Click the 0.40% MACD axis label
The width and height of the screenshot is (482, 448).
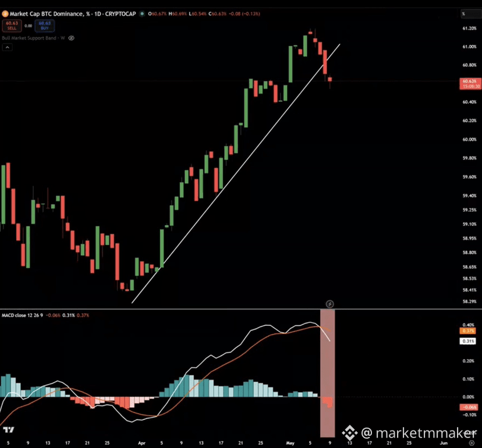click(468, 325)
